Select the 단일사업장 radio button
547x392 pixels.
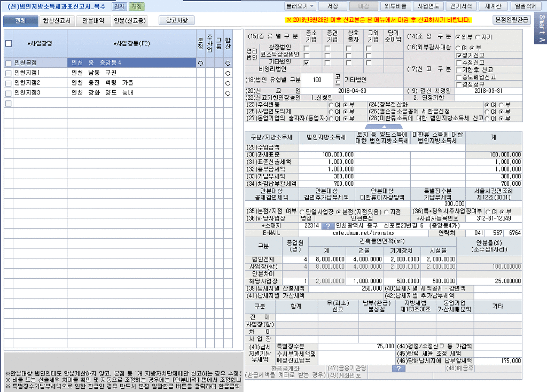pos(302,211)
